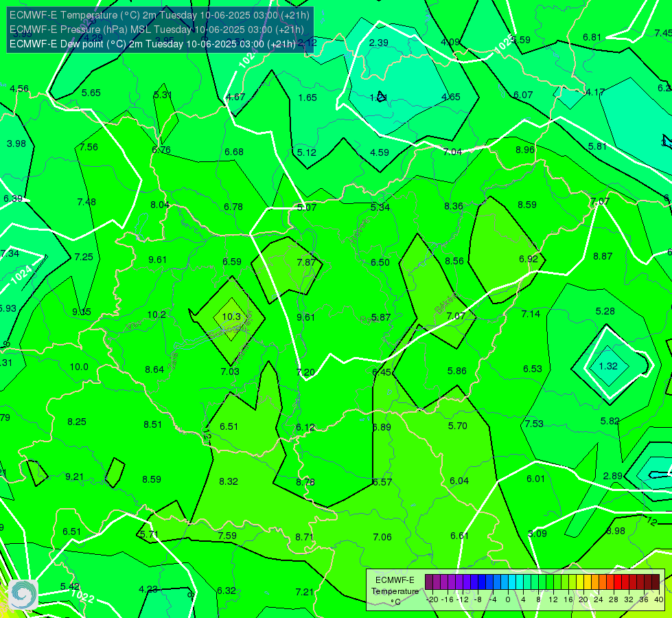This screenshot has height=618, width=672.
Task: Click the green 12° legend swatch
Action: (549, 582)
